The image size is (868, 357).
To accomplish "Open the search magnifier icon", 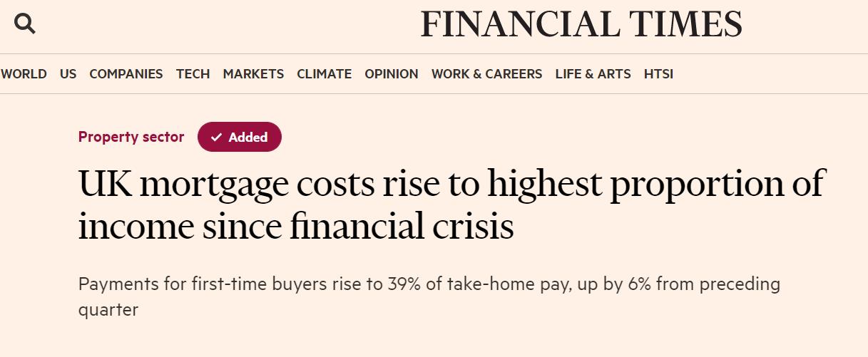I will pos(25,24).
